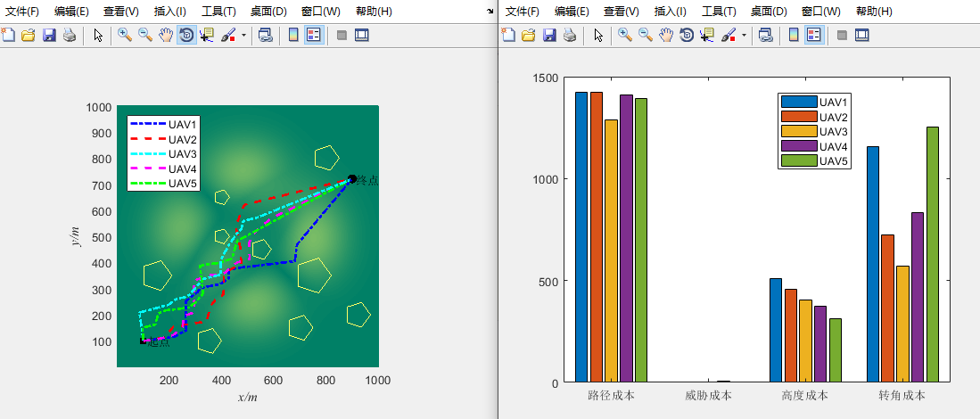Click dock arrow at path map menu bar end
Image resolution: width=980 pixels, height=419 pixels.
[x=490, y=12]
